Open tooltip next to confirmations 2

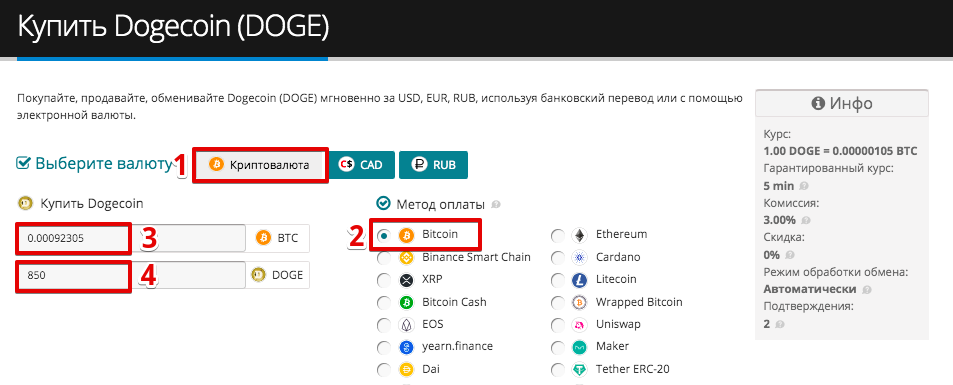(x=780, y=324)
